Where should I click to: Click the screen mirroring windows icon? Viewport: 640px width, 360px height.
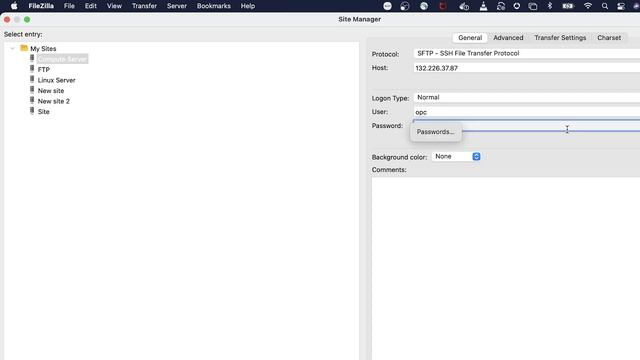[533, 6]
